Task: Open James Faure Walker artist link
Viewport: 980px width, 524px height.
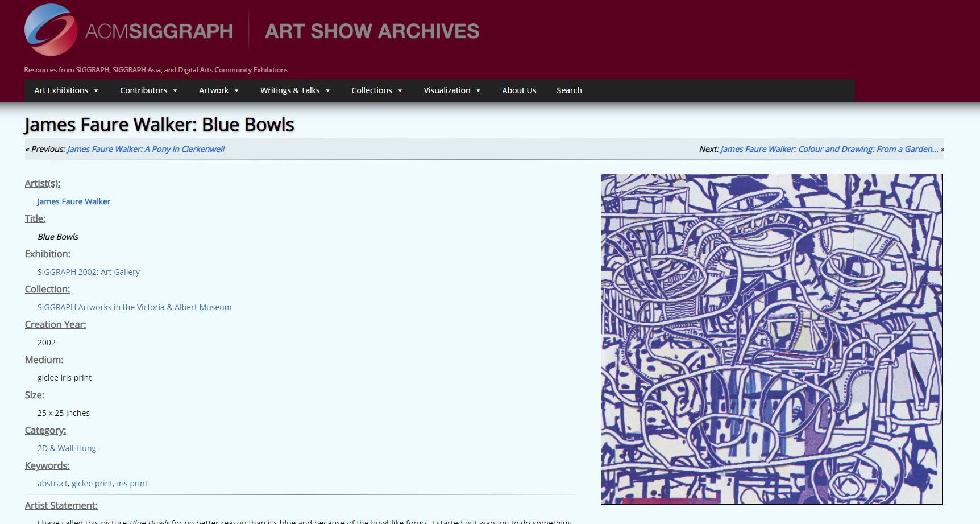Action: pos(74,201)
